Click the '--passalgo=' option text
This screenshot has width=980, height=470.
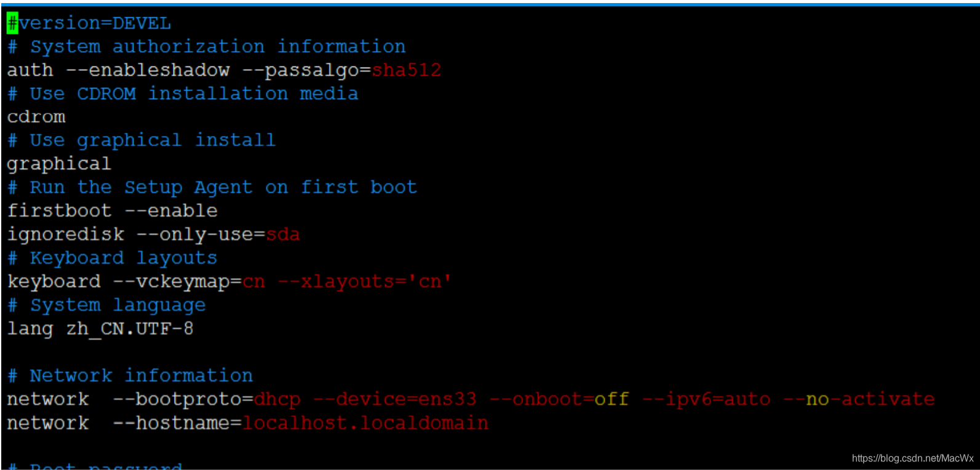tap(307, 70)
